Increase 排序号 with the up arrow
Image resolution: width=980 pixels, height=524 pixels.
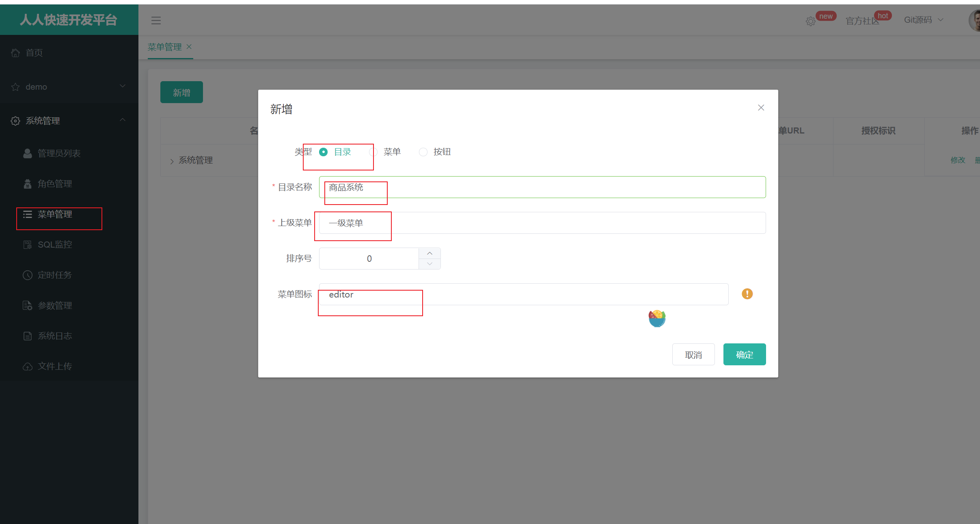(430, 253)
